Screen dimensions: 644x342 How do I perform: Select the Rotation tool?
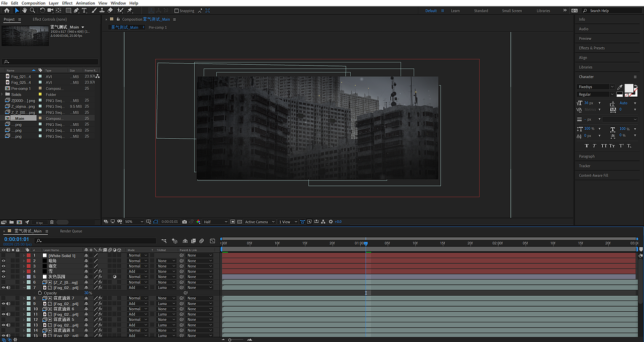click(x=42, y=10)
